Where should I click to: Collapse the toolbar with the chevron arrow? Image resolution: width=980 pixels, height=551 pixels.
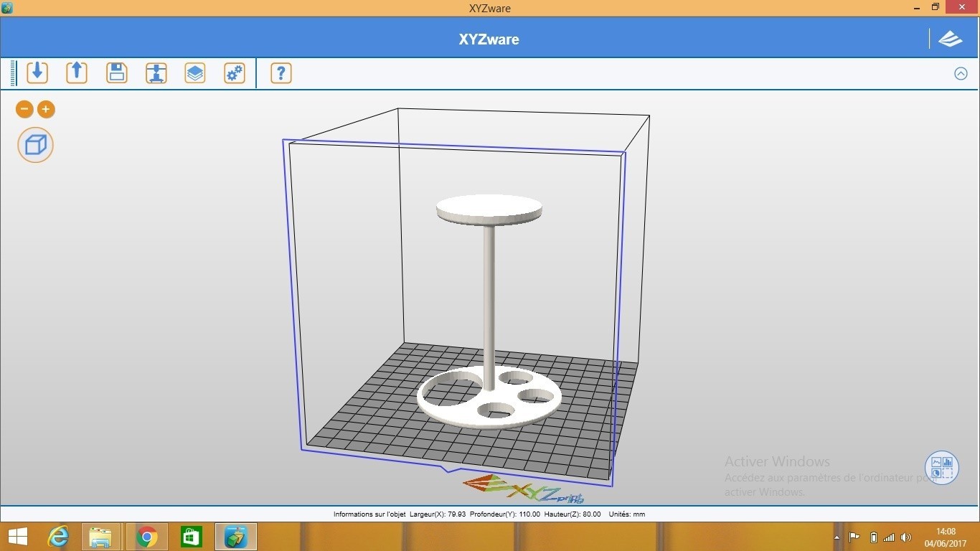pos(961,73)
